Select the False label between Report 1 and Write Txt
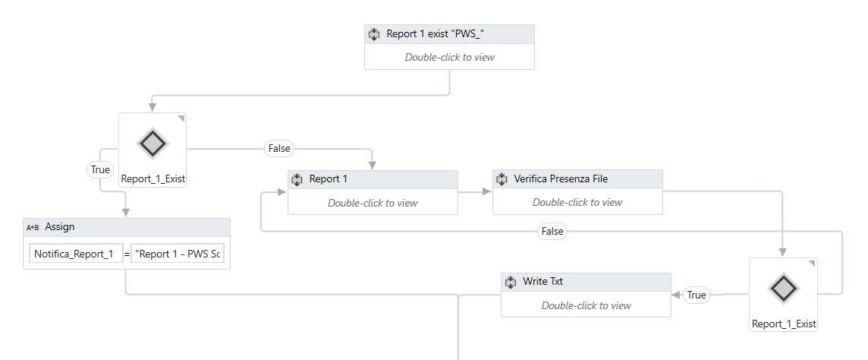868x360 pixels. 552,231
